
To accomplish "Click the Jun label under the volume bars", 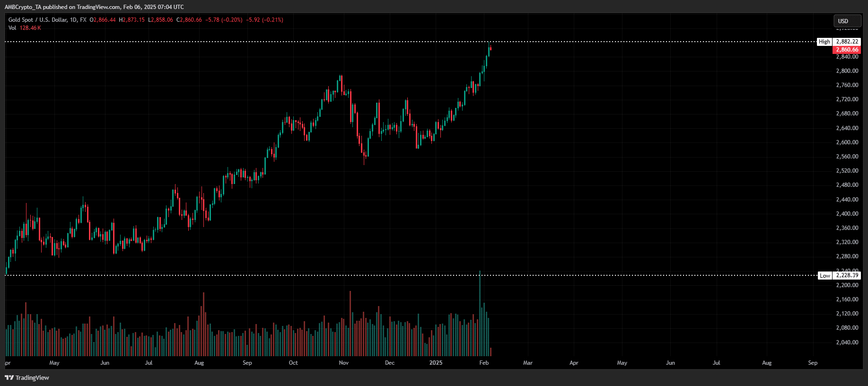I will click(x=105, y=363).
